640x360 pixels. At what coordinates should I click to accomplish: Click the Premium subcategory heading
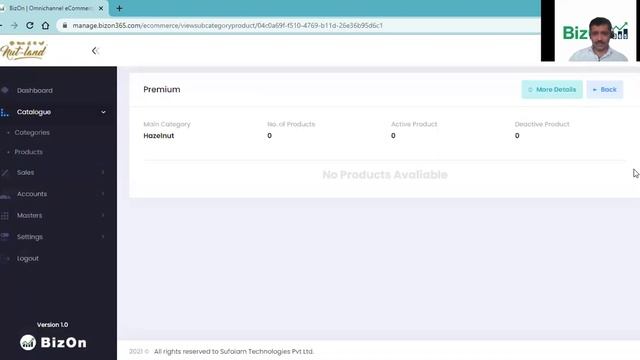tap(162, 89)
